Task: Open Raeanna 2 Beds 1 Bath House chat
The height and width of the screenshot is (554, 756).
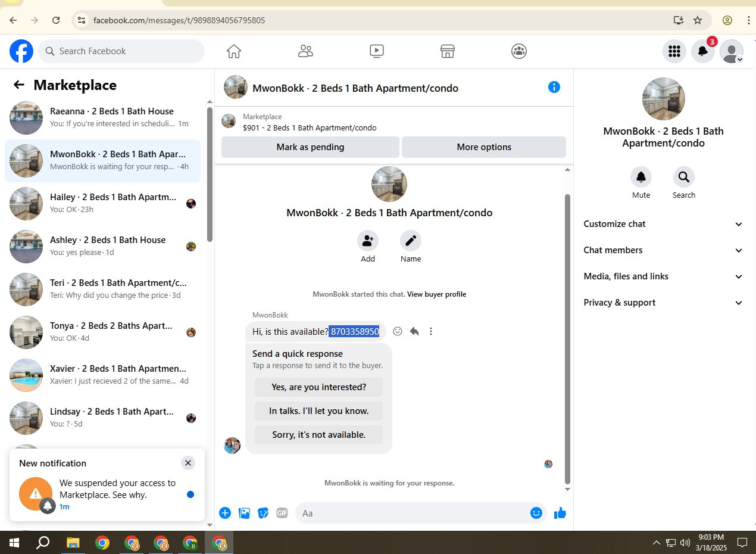Action: tap(102, 118)
